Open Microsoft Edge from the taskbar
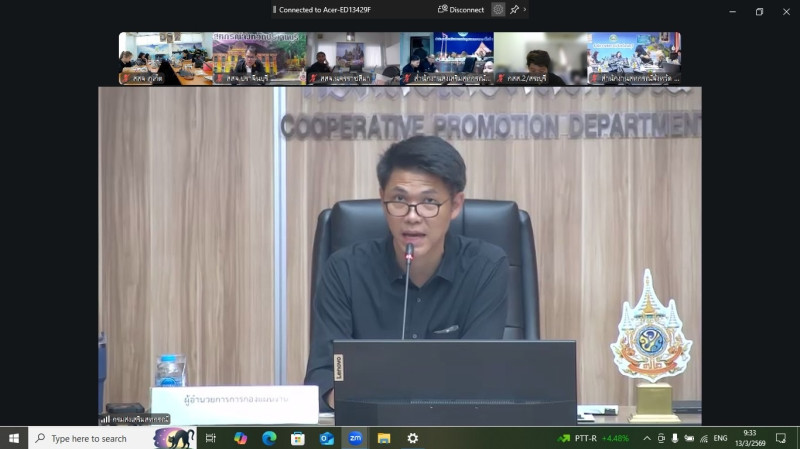The width and height of the screenshot is (800, 449). pyautogui.click(x=269, y=438)
